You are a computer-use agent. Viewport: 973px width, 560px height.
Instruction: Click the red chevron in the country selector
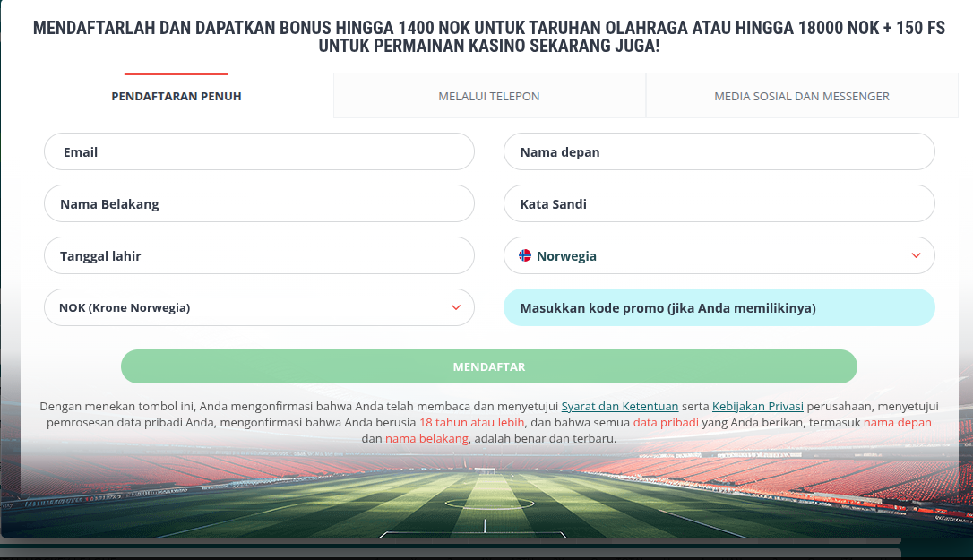tap(916, 256)
